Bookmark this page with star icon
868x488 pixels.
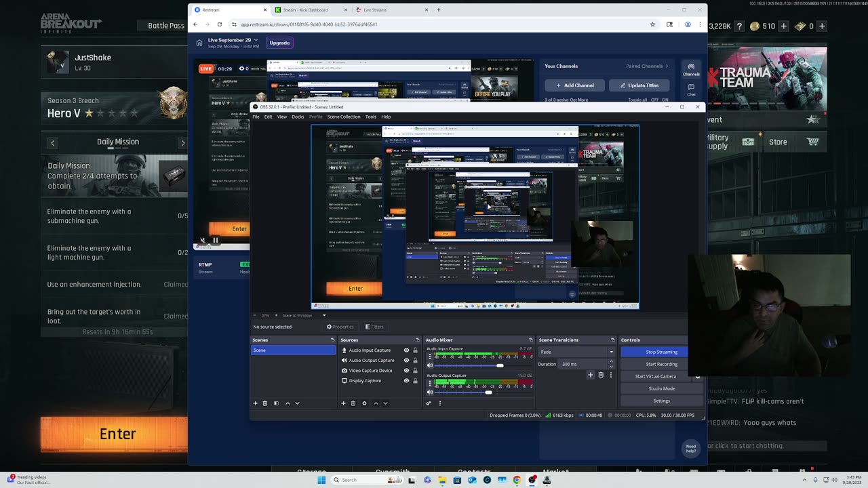[652, 24]
